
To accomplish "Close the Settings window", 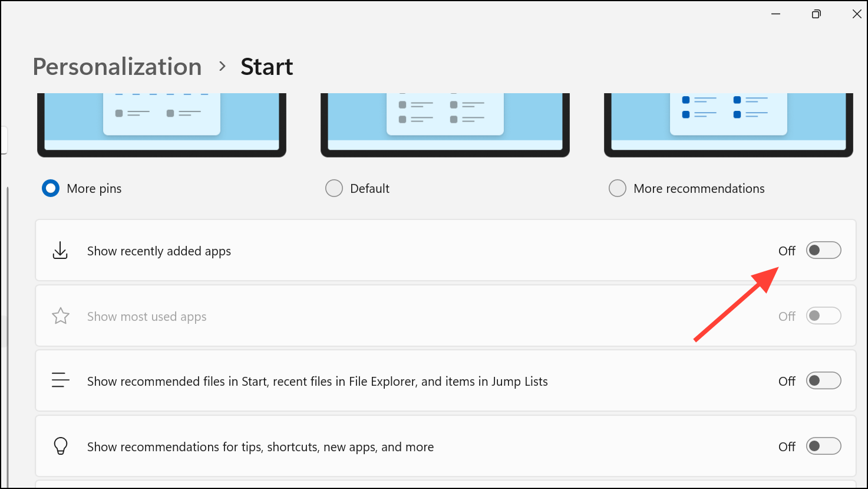I will click(857, 14).
